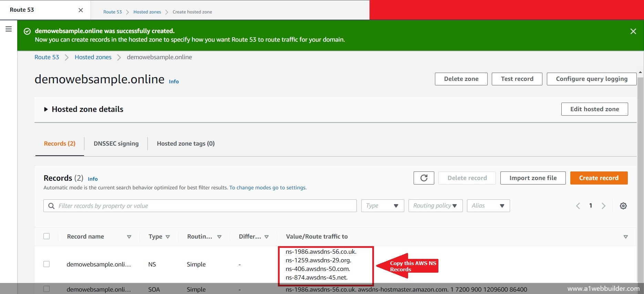Click the disabled Delete record button
644x294 pixels.
point(467,178)
